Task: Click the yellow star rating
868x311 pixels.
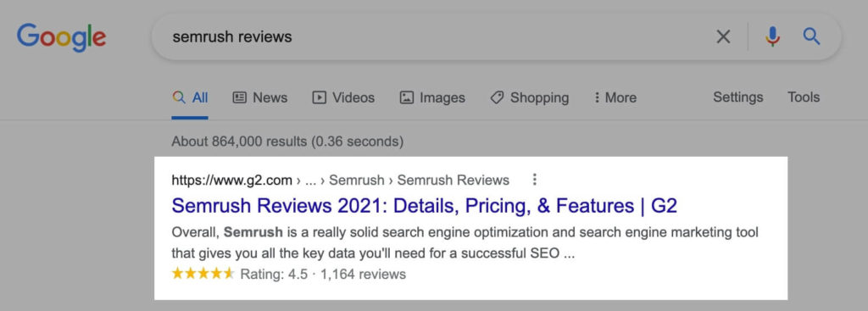Action: (x=203, y=274)
